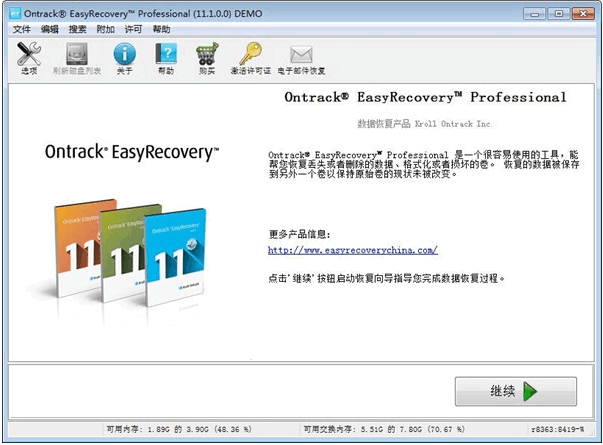Click the 点击'继续'按钮 instruction text

click(x=386, y=278)
